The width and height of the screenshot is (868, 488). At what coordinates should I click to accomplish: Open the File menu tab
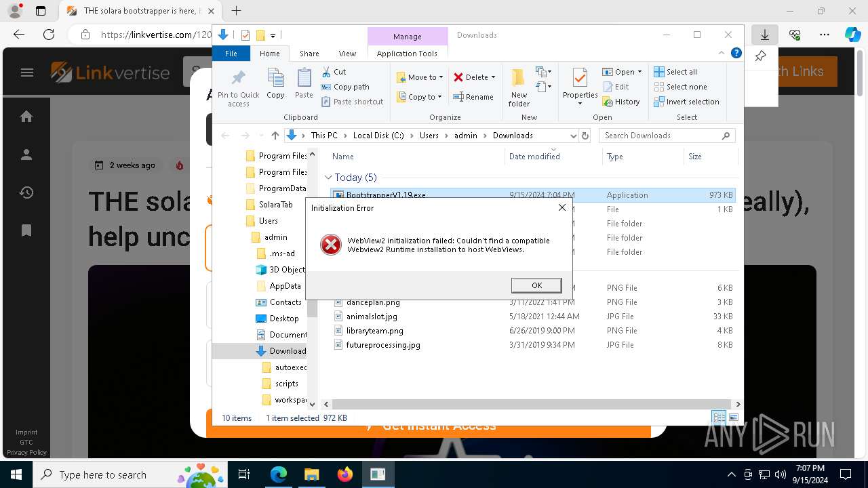231,54
